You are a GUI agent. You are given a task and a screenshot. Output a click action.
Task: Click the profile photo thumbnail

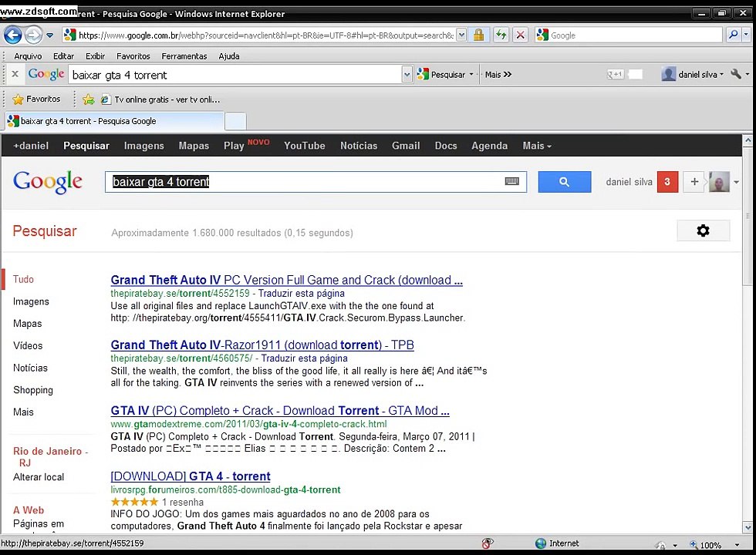tap(719, 182)
